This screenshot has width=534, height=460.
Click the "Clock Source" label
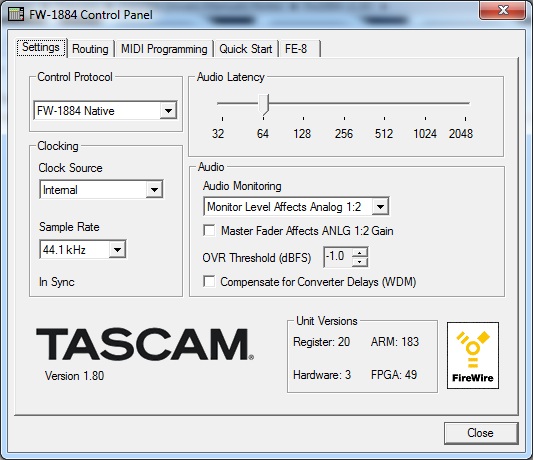tap(70, 168)
